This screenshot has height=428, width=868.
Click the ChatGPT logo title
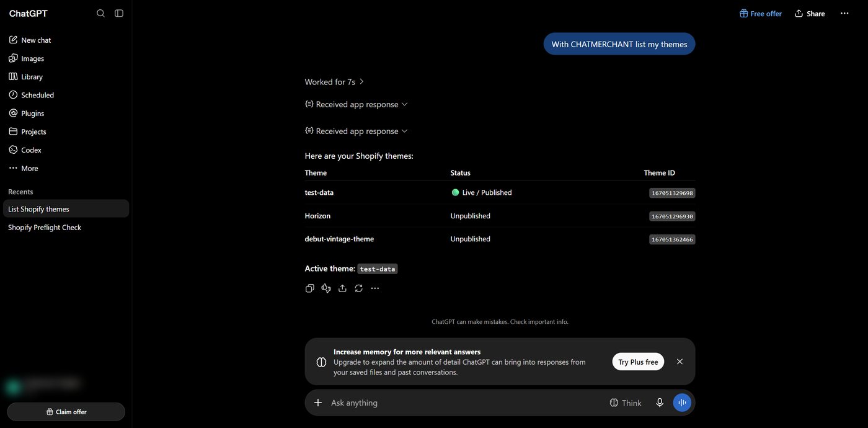[x=29, y=14]
